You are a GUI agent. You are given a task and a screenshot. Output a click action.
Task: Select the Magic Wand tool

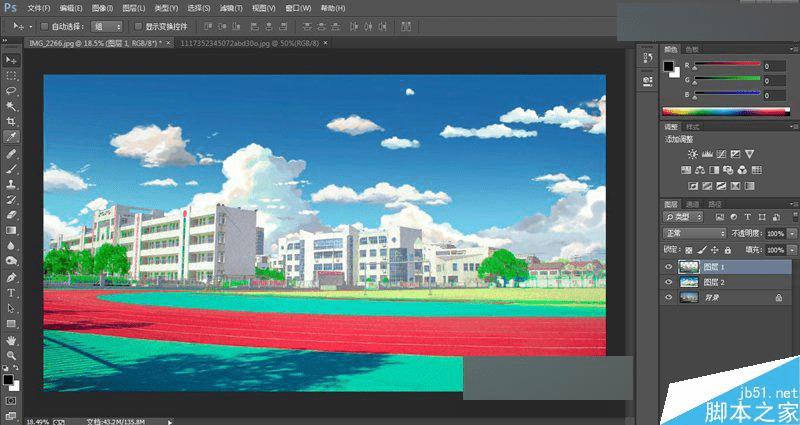pyautogui.click(x=11, y=106)
